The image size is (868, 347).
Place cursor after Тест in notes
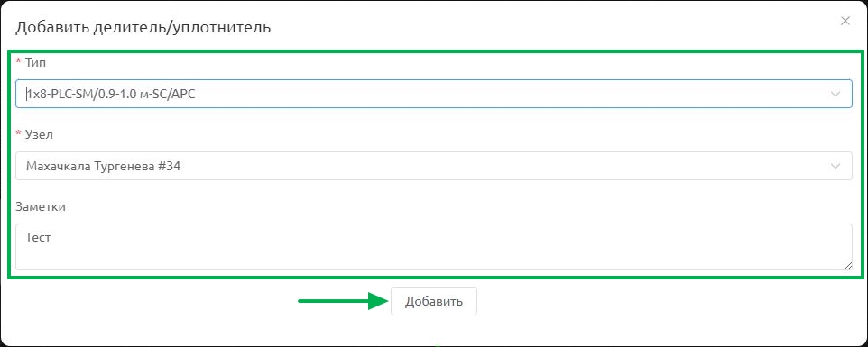tap(52, 238)
